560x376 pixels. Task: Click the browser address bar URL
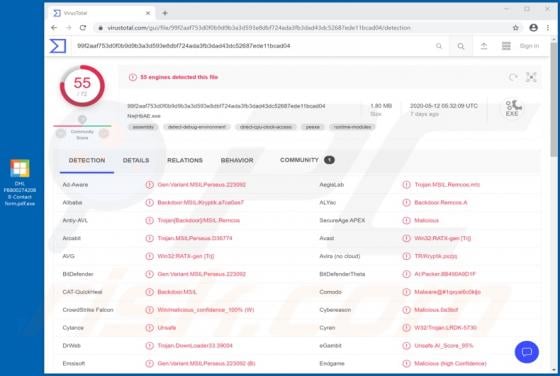259,27
